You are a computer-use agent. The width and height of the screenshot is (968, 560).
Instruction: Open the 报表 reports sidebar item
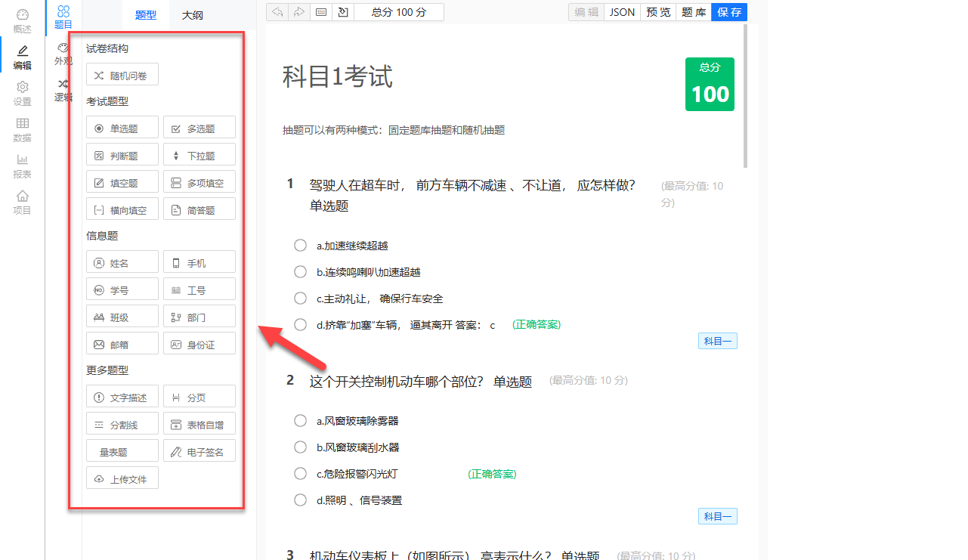click(23, 166)
